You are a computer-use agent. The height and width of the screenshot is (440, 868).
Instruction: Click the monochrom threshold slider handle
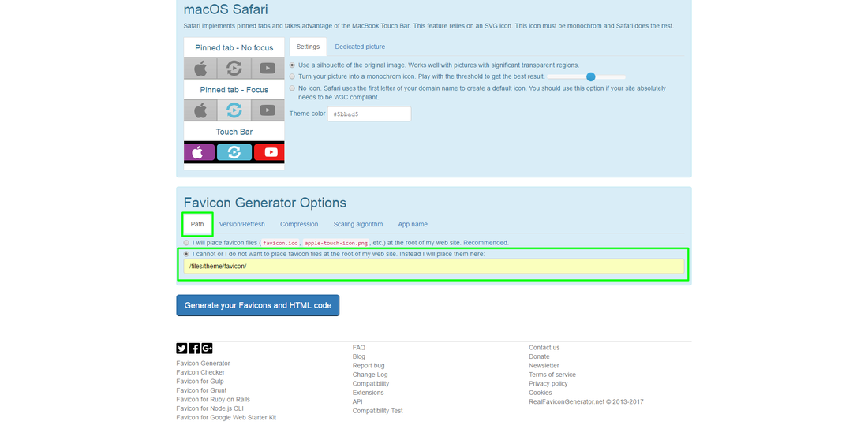tap(591, 77)
